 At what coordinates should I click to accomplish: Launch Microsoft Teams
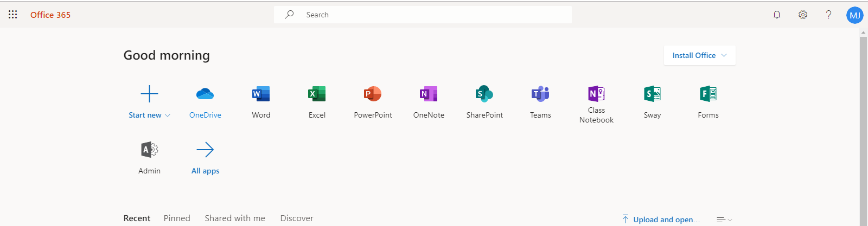click(x=540, y=101)
